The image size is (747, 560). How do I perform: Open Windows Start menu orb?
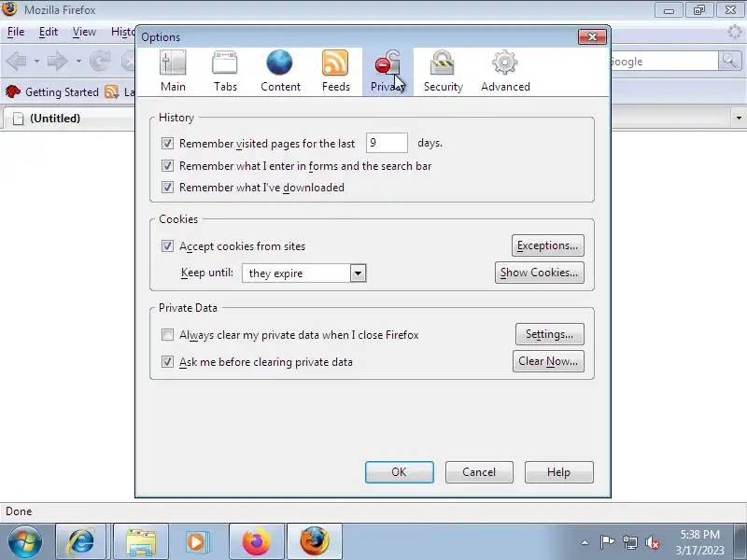[25, 542]
